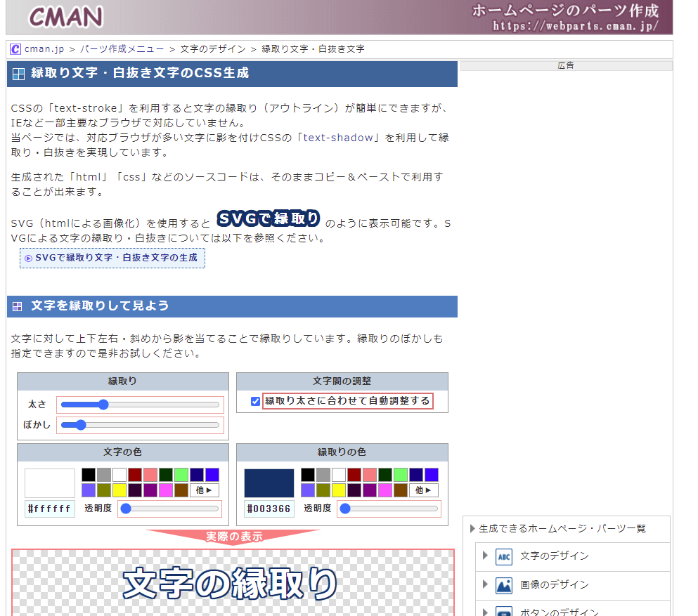Pick gray in the 縁取りの色 palette
This screenshot has width=698, height=616.
click(323, 475)
